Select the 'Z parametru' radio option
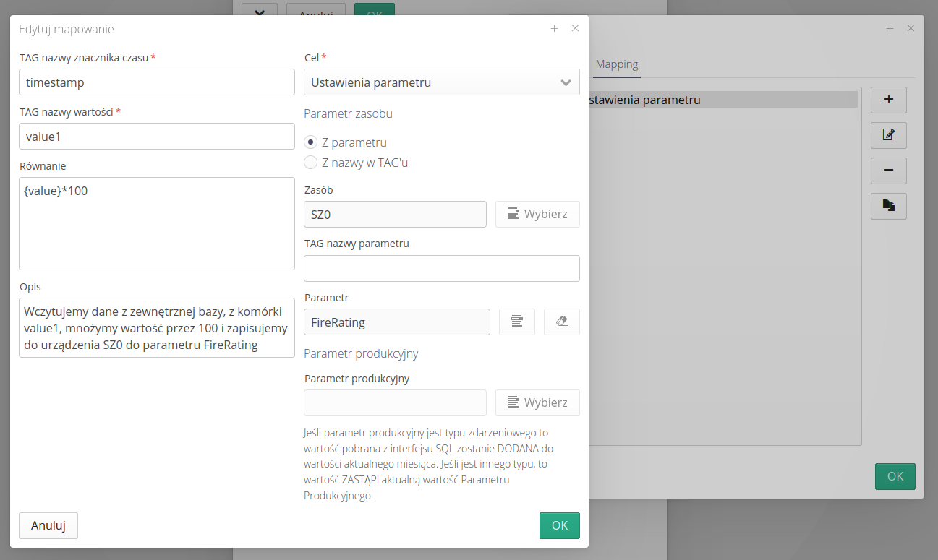The image size is (938, 560). (x=311, y=142)
